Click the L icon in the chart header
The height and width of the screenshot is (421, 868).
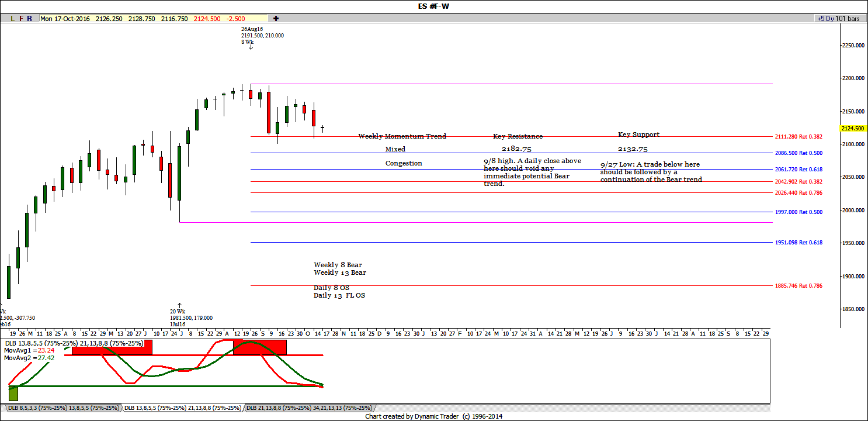click(13, 19)
